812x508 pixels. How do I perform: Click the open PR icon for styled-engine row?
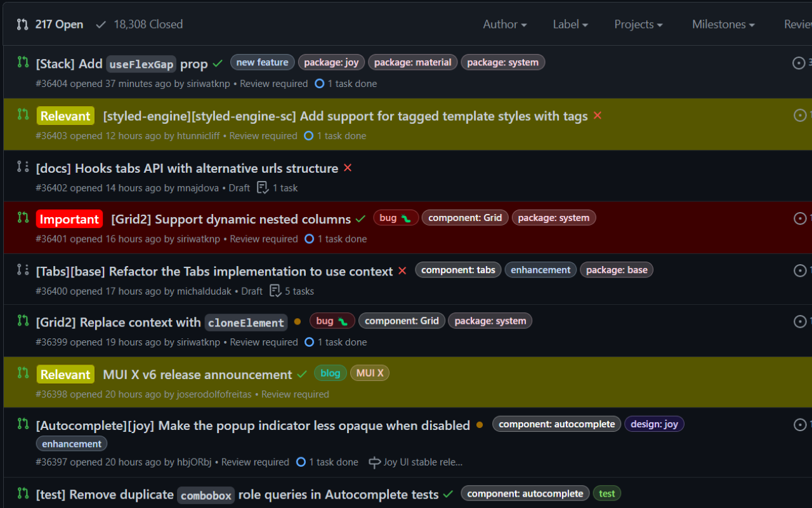pyautogui.click(x=23, y=114)
